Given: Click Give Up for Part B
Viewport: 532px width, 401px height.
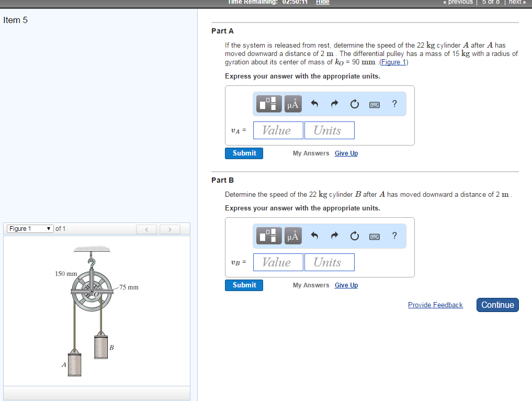Looking at the screenshot, I should [346, 285].
